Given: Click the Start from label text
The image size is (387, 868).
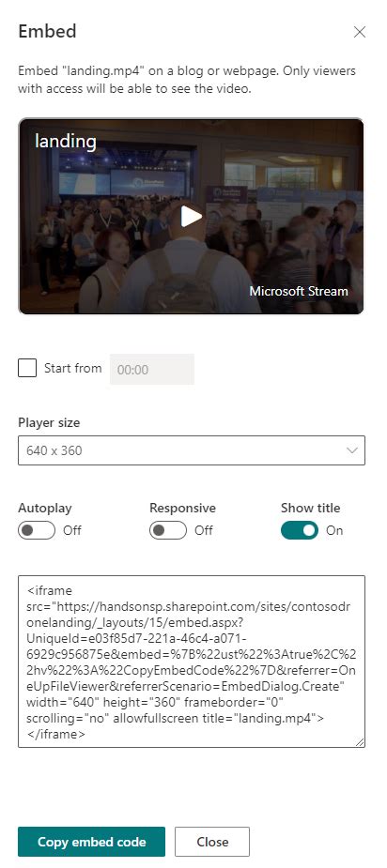Looking at the screenshot, I should 73,368.
